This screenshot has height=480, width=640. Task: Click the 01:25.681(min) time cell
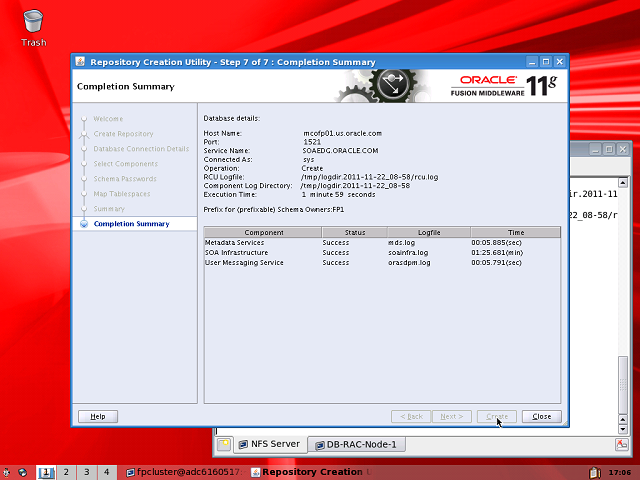pyautogui.click(x=497, y=253)
